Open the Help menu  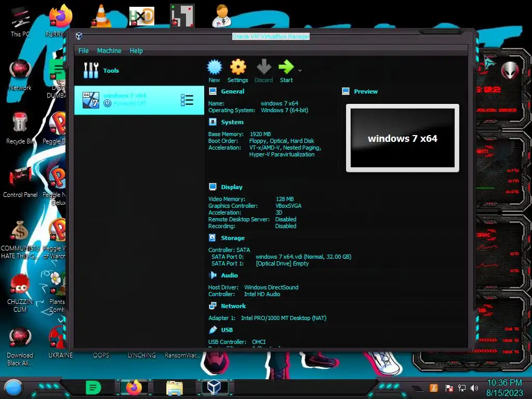click(x=136, y=50)
